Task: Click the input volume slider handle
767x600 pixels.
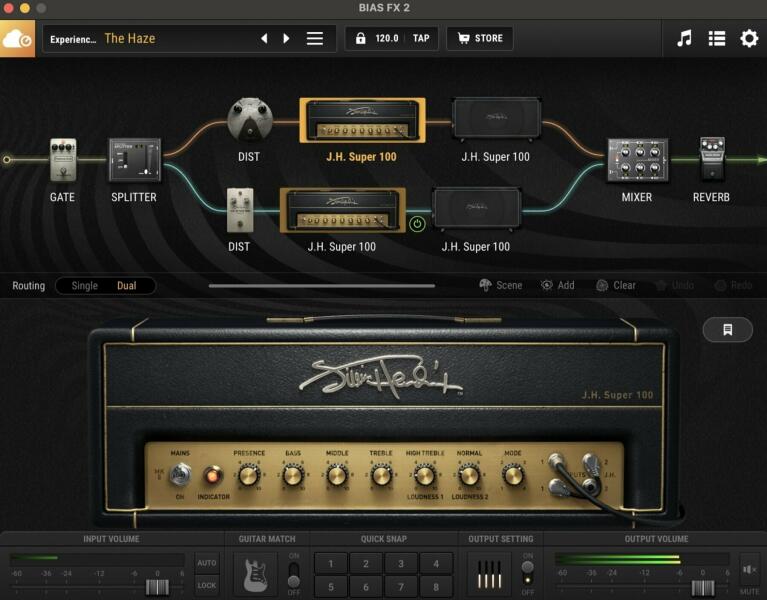Action: pos(154,587)
